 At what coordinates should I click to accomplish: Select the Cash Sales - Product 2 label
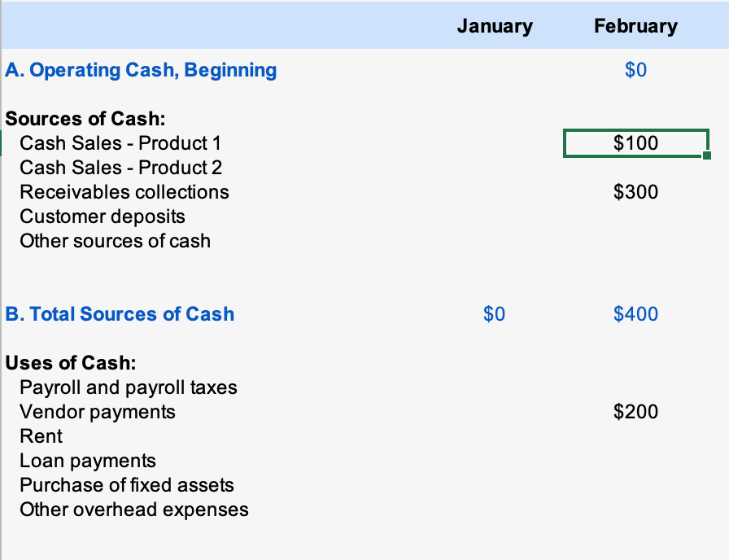120,168
